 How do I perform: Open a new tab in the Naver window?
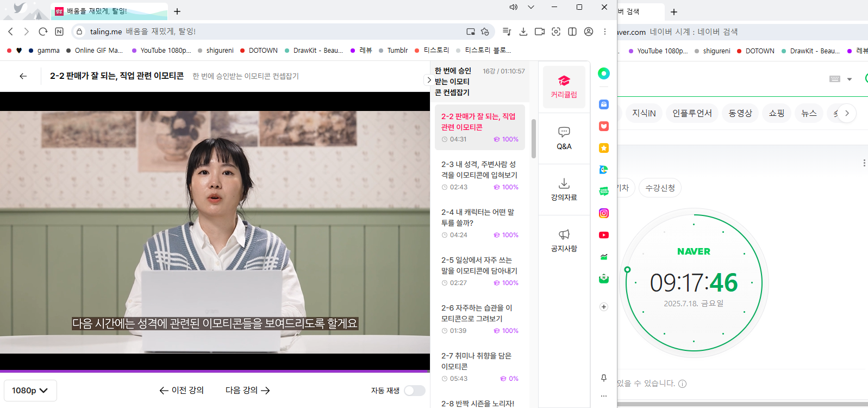coord(674,11)
